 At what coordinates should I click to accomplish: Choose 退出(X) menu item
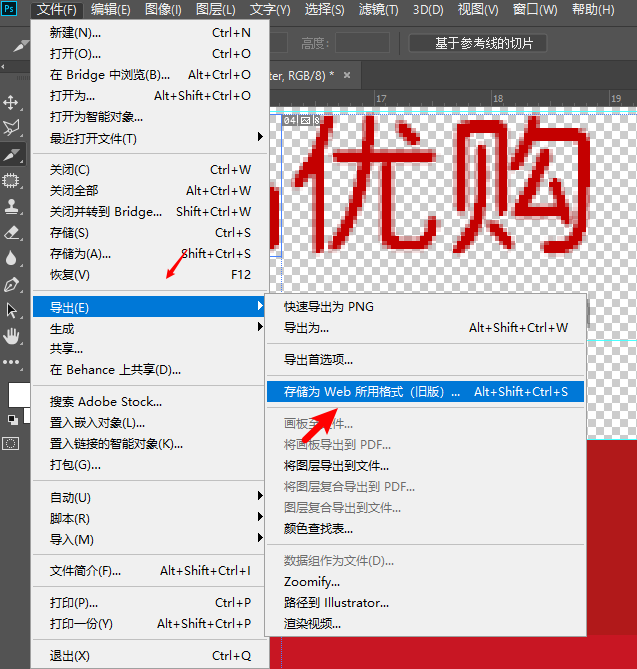tap(150, 655)
